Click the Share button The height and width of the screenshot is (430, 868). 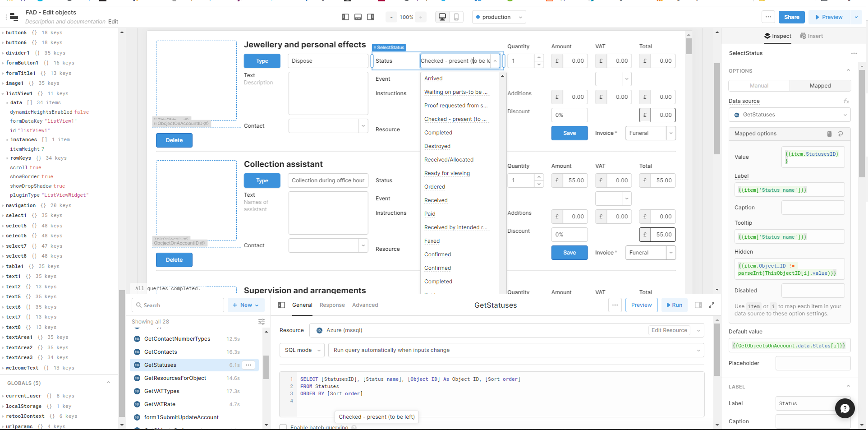click(x=791, y=17)
